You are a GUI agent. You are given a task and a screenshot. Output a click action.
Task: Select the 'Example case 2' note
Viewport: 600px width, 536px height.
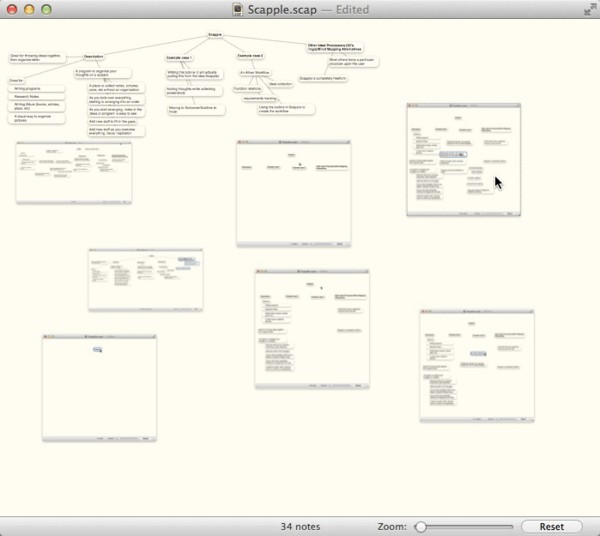tap(250, 56)
